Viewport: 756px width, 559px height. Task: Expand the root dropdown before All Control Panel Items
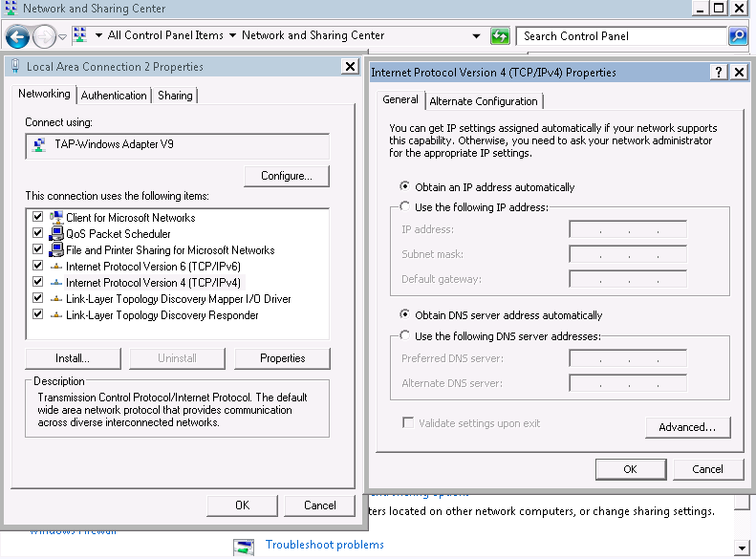point(98,35)
